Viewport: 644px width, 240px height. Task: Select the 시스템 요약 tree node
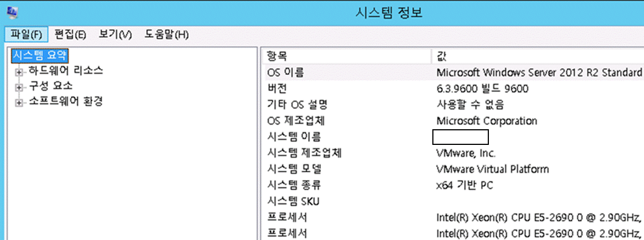pos(40,55)
